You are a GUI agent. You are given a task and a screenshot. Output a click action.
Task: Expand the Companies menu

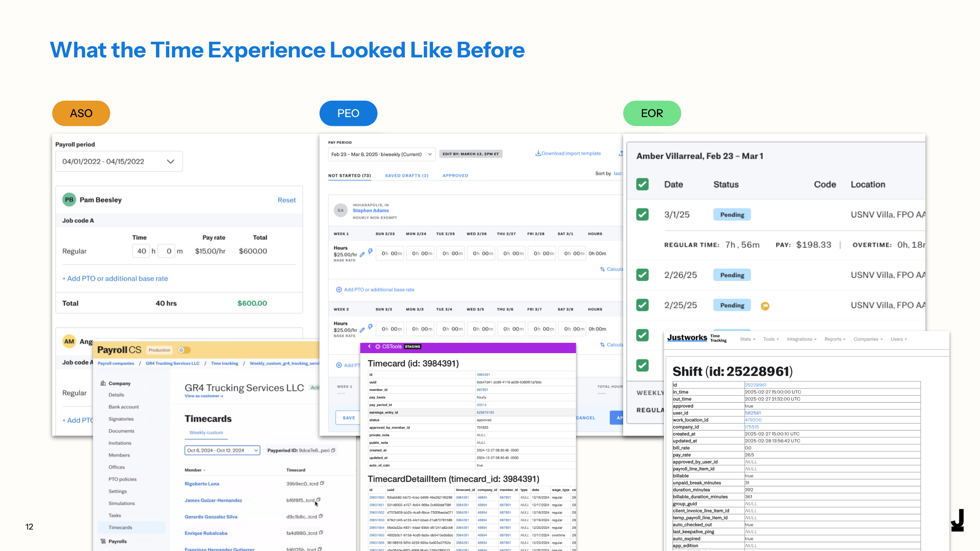click(868, 339)
